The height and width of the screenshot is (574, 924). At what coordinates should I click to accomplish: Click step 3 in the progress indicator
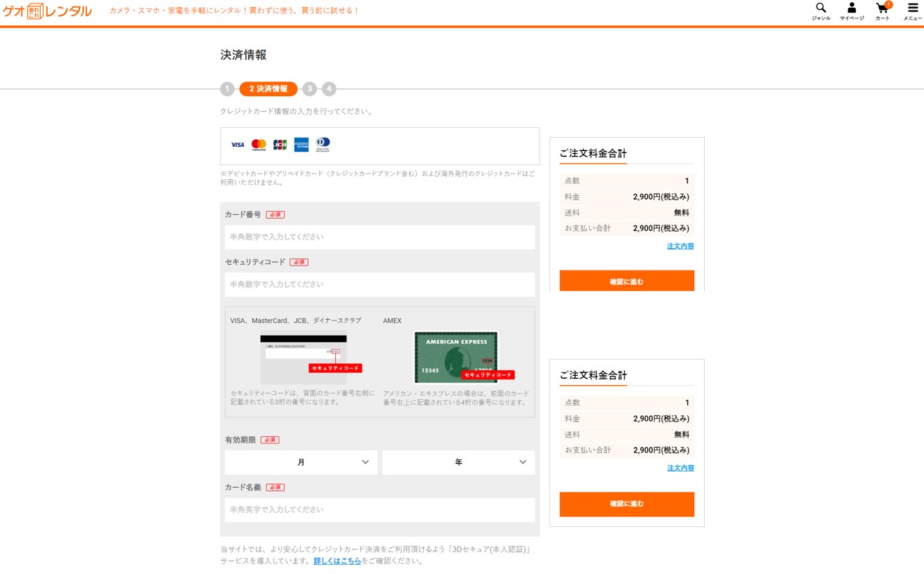tap(310, 89)
